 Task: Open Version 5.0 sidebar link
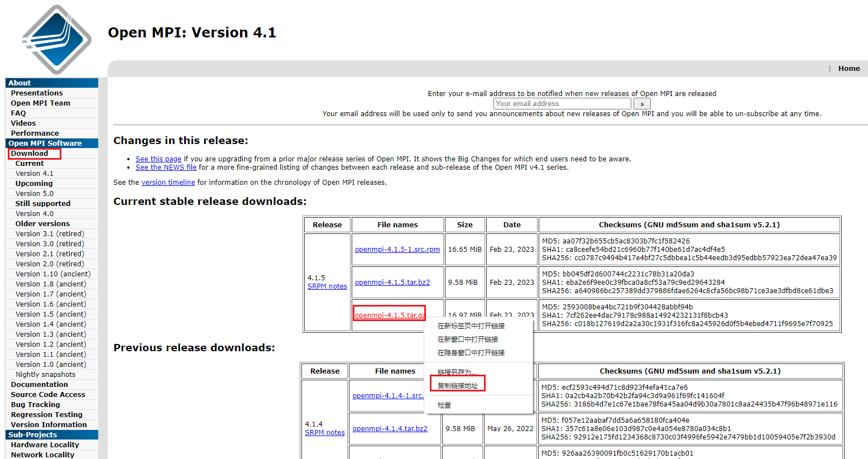tap(35, 194)
